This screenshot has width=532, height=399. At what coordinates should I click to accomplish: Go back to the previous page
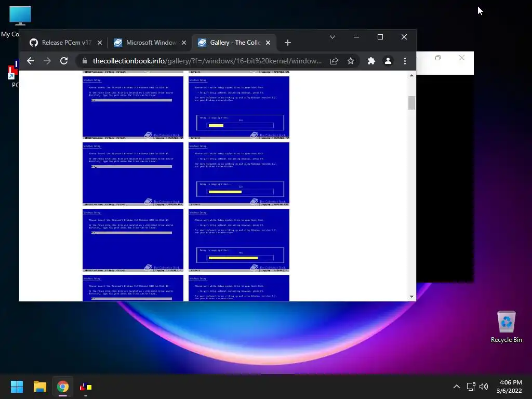click(x=31, y=61)
